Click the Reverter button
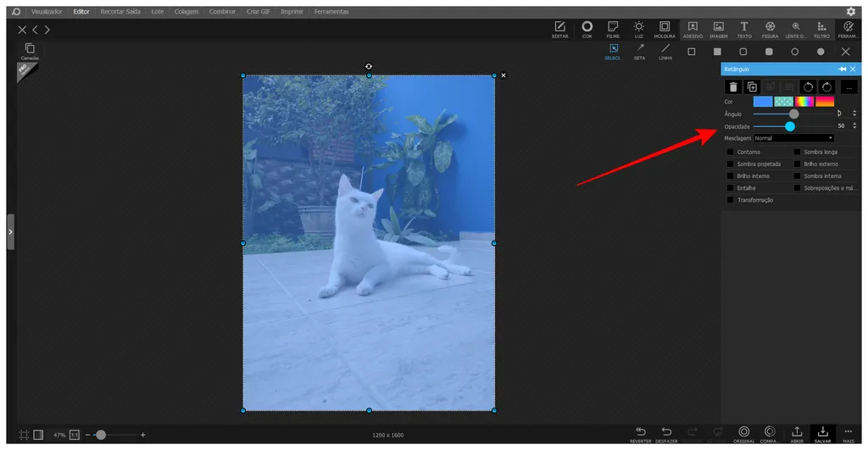The height and width of the screenshot is (450, 868). click(x=641, y=435)
